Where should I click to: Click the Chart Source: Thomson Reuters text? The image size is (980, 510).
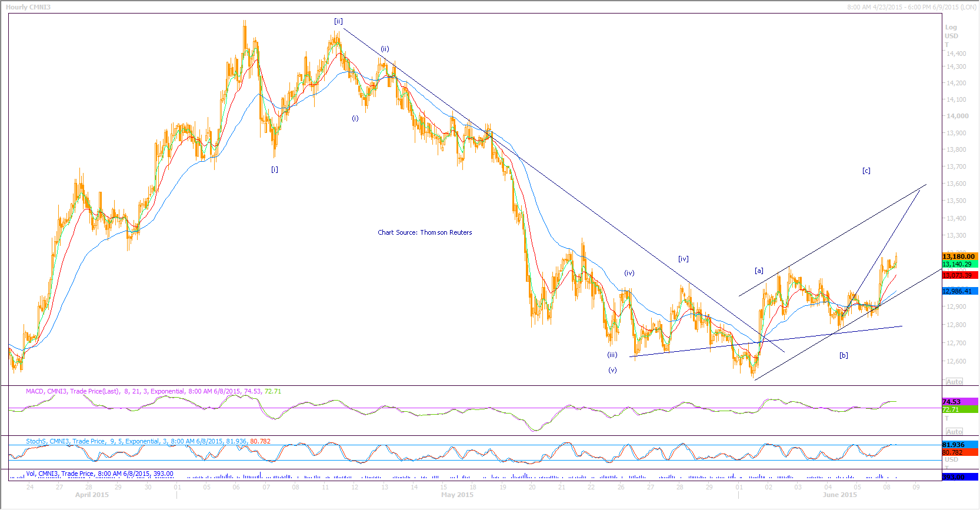click(x=425, y=232)
